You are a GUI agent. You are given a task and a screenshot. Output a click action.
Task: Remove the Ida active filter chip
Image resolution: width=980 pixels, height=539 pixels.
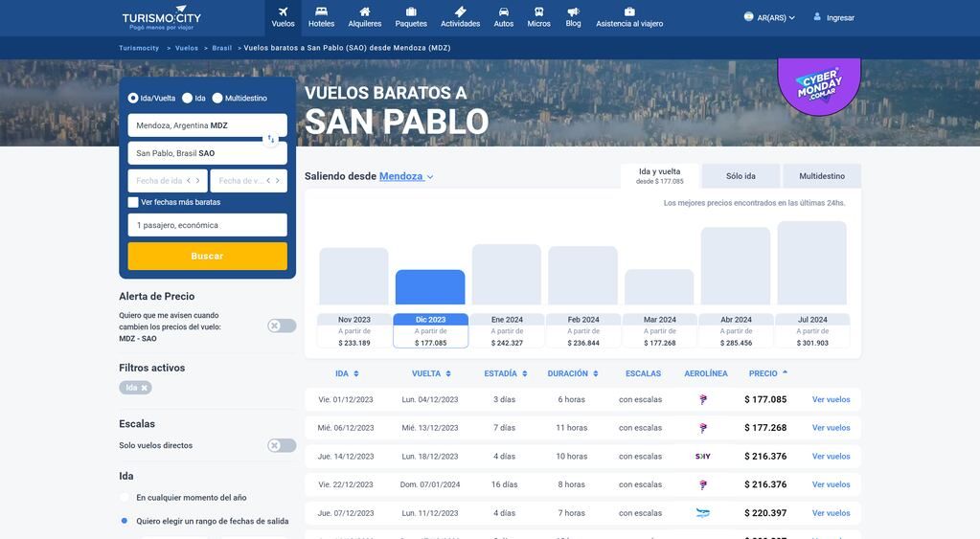tap(145, 388)
